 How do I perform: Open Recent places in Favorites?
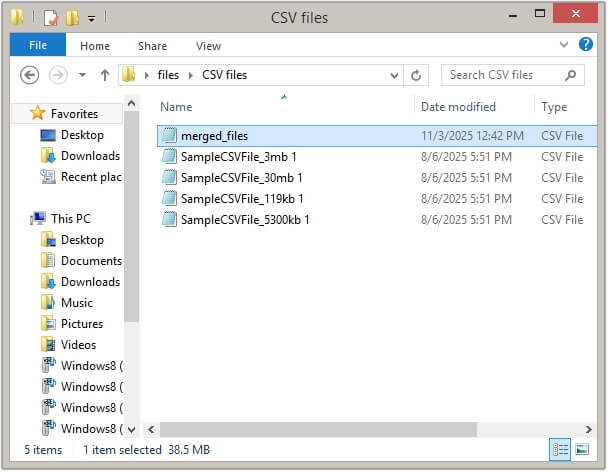click(92, 176)
